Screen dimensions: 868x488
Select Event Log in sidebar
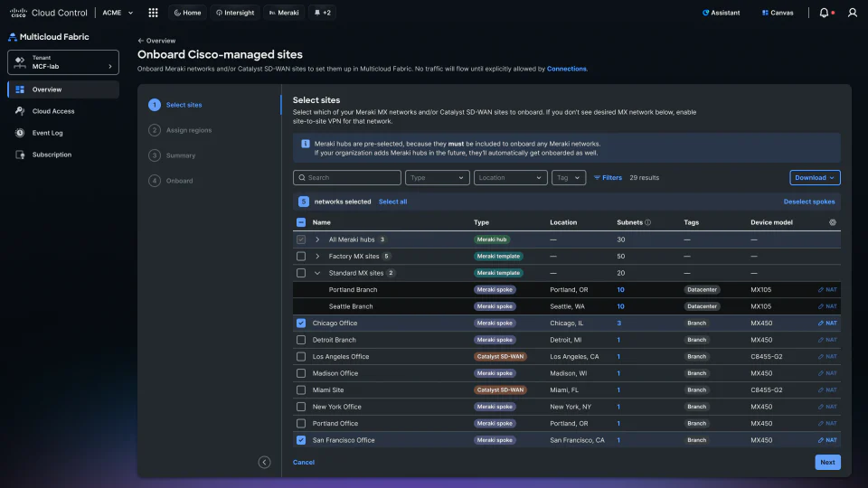pos(63,133)
